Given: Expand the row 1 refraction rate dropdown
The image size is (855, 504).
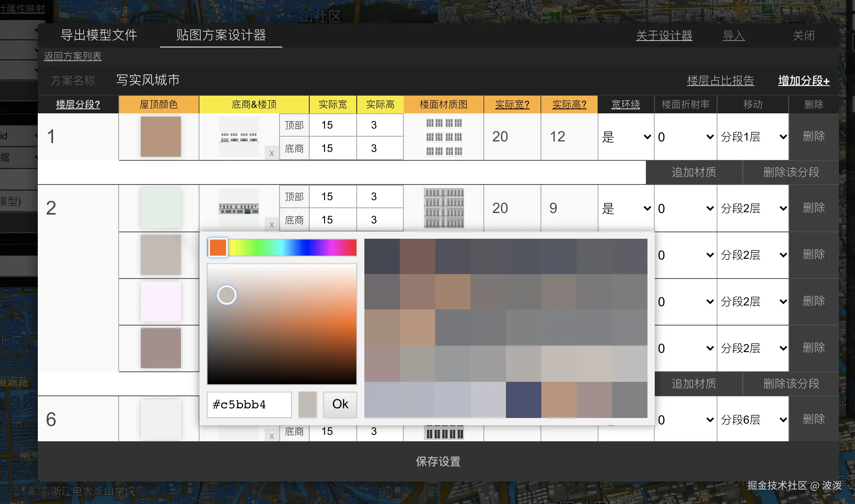Looking at the screenshot, I should (x=685, y=137).
